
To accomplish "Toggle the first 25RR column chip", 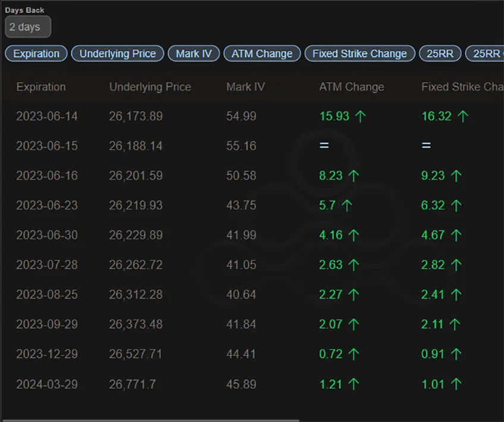I will (440, 53).
